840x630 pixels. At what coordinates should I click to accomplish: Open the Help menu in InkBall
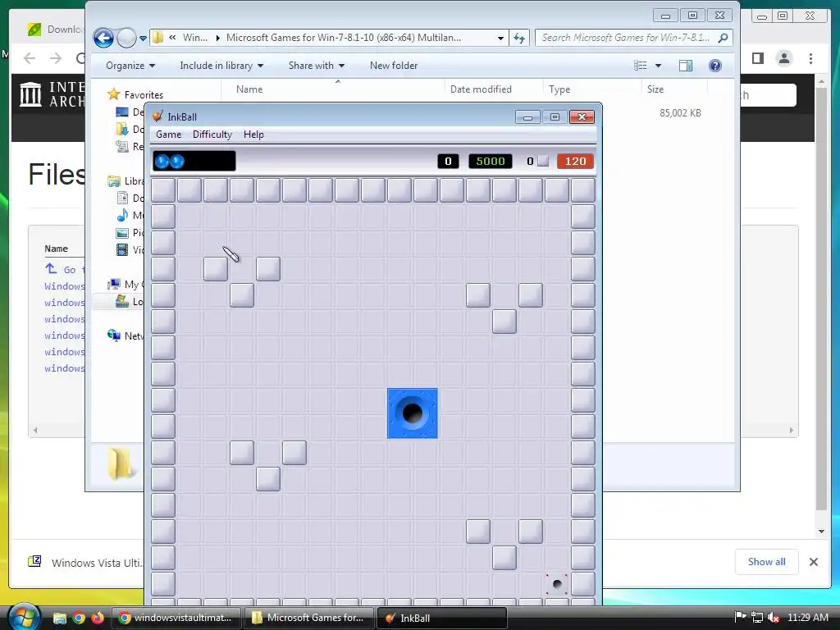(253, 135)
